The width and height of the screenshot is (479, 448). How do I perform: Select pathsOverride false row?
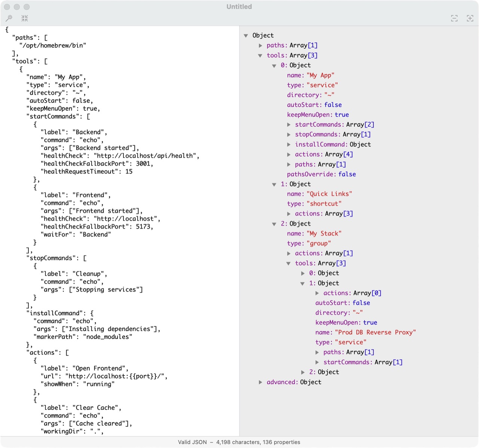321,174
